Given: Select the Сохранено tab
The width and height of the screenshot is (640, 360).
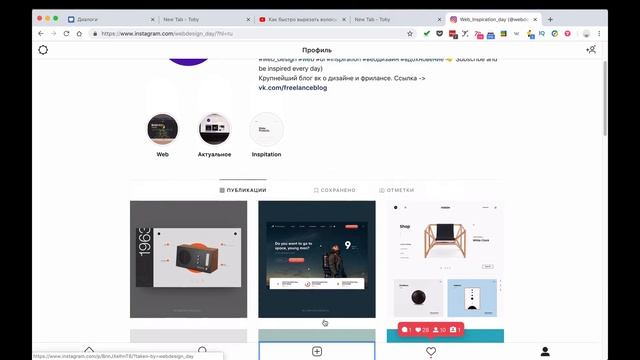Looking at the screenshot, I should click(x=334, y=190).
